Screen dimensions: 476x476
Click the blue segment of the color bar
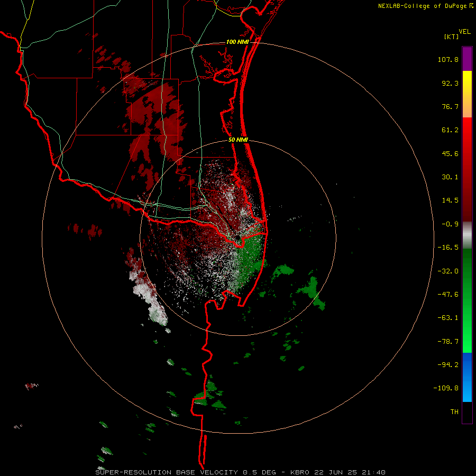[x=467, y=377]
